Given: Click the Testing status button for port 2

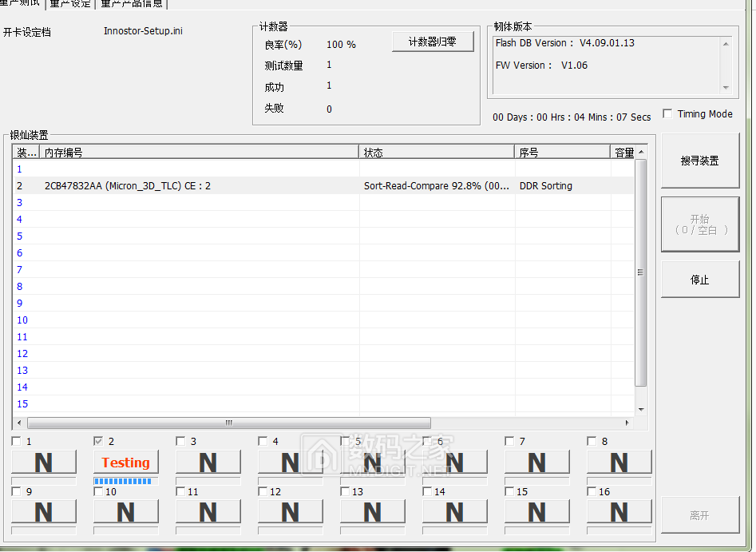Looking at the screenshot, I should click(125, 463).
